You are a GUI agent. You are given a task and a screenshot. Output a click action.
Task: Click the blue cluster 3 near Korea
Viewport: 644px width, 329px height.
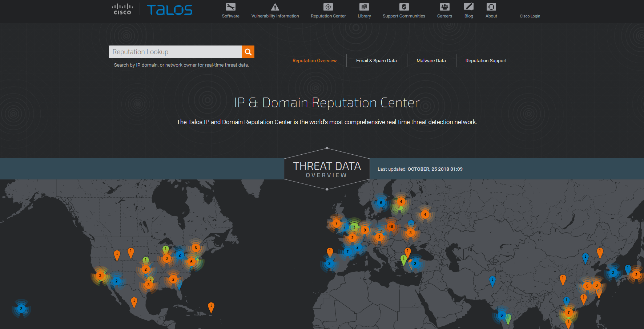point(613,273)
